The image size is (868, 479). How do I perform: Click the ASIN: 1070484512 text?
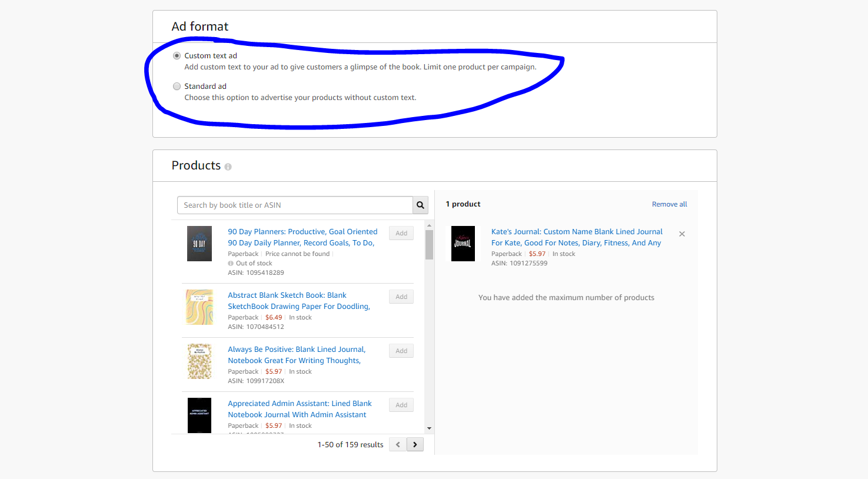(x=256, y=327)
